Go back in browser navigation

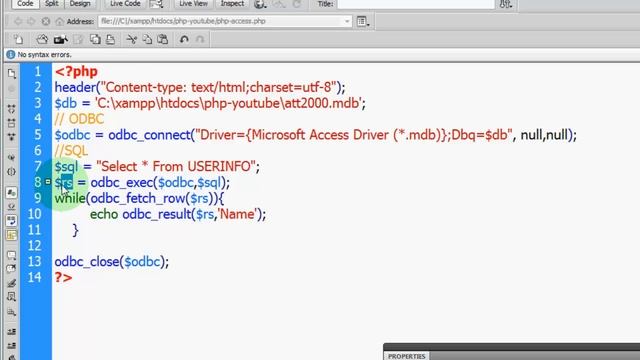click(18, 21)
